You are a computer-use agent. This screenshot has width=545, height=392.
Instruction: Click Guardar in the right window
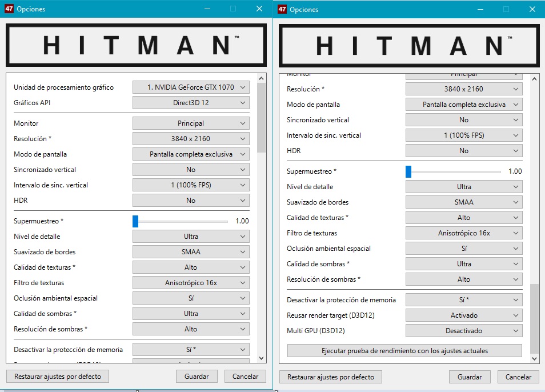pos(470,377)
